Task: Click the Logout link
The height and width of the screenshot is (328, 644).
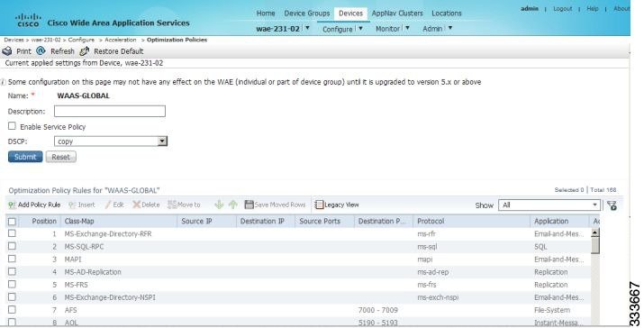Action: (x=562, y=9)
